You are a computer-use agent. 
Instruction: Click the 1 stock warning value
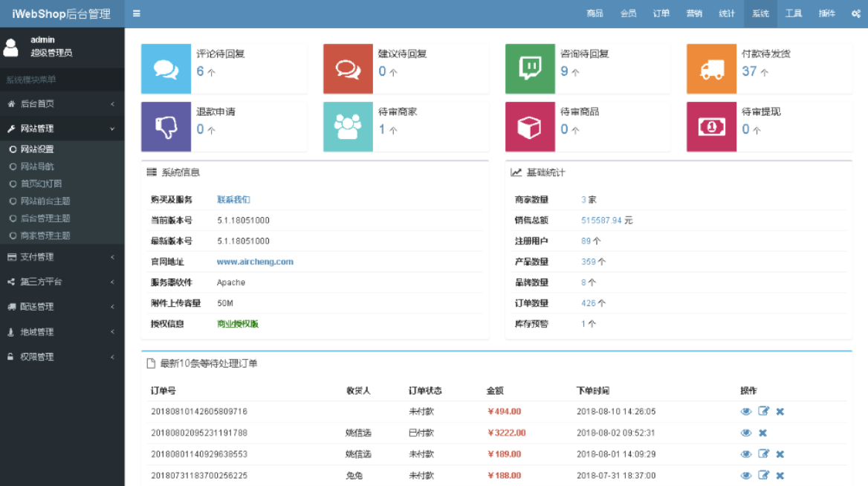[583, 324]
